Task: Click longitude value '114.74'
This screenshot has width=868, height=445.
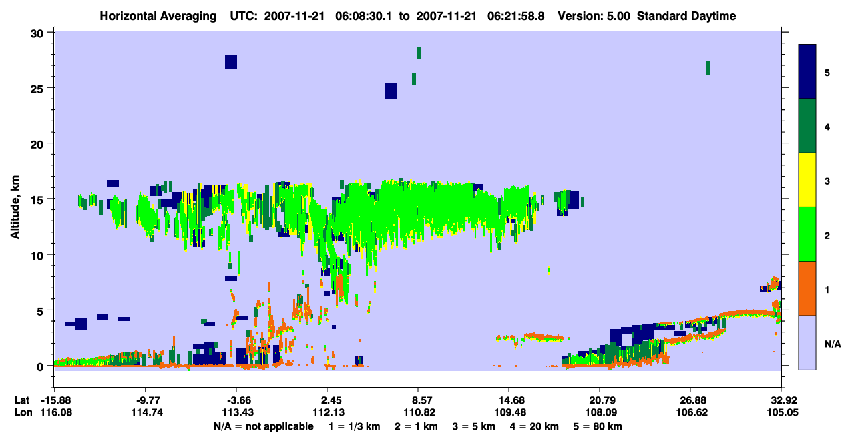Action: 146,412
